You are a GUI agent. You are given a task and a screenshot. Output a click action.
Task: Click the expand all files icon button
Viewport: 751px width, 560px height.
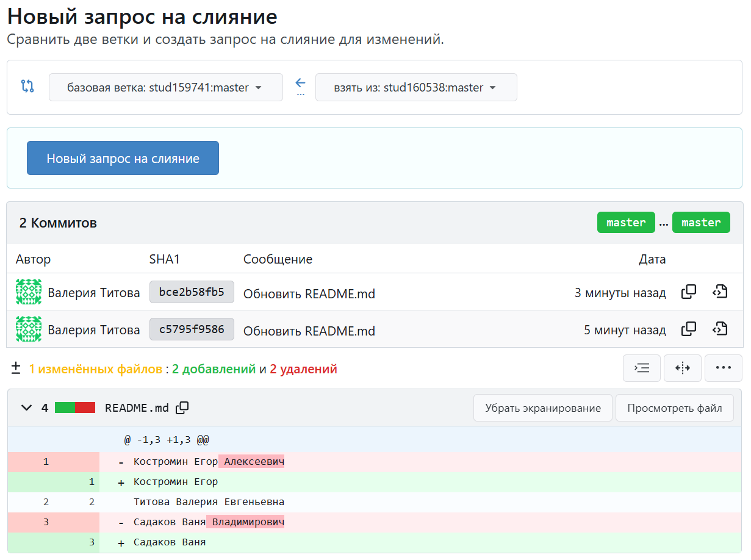pyautogui.click(x=641, y=368)
